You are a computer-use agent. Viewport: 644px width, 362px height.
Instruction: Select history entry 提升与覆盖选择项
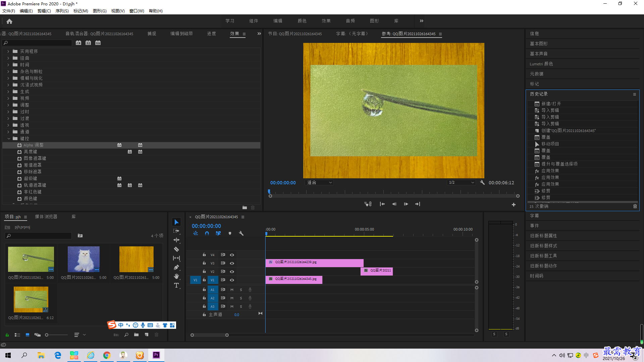coord(559,164)
